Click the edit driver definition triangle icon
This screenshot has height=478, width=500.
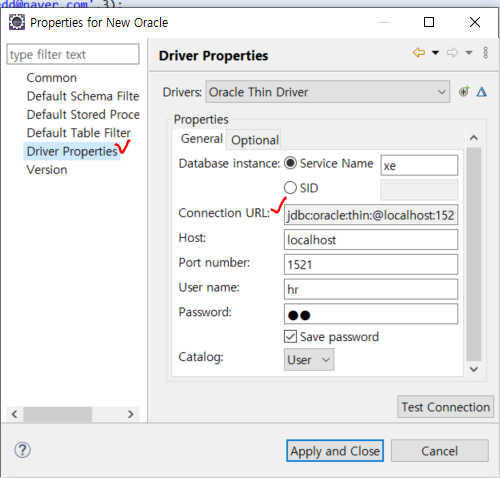(x=481, y=92)
